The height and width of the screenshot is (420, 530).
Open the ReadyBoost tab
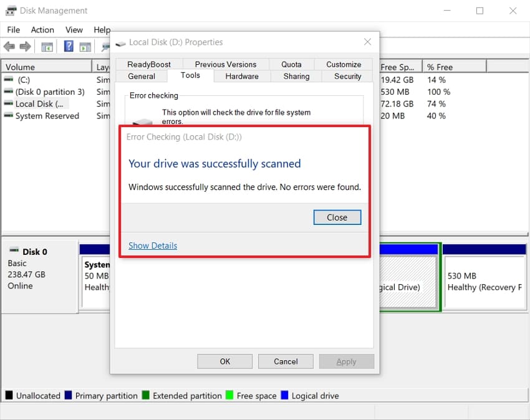point(150,64)
